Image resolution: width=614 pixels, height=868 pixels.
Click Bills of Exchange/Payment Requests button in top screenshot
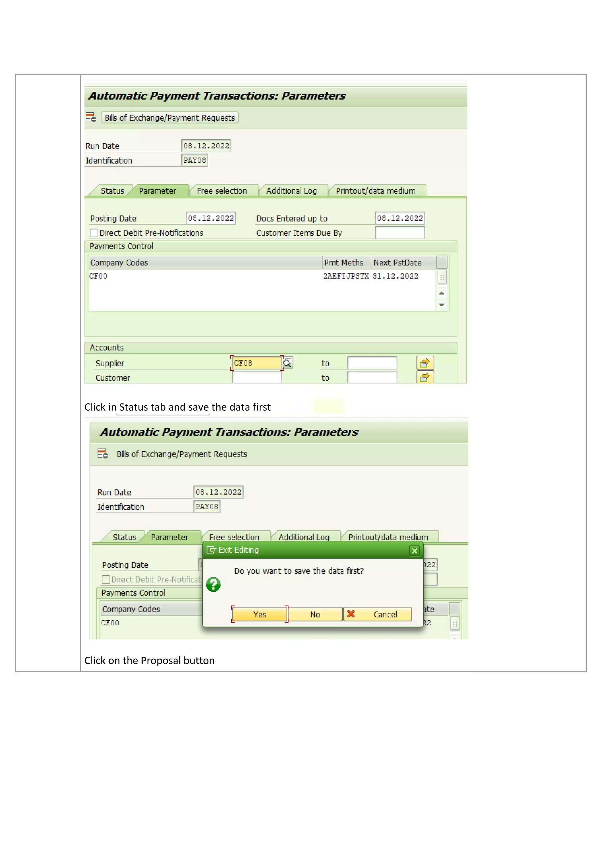click(169, 117)
